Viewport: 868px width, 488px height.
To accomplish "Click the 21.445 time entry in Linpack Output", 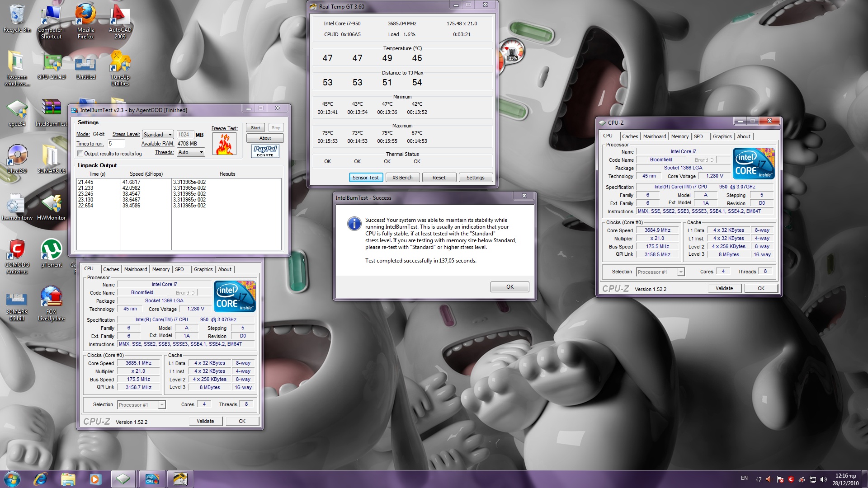I will (x=85, y=182).
